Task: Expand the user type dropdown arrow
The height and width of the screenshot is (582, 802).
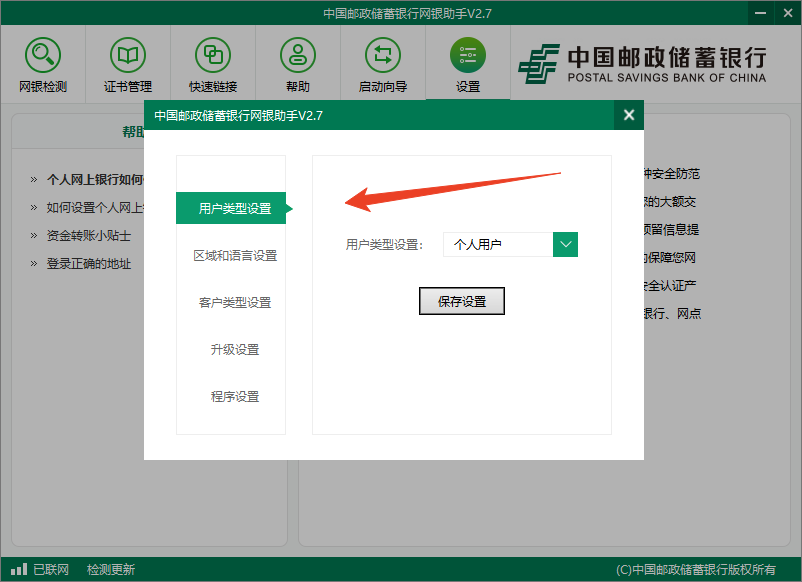Action: coord(565,244)
